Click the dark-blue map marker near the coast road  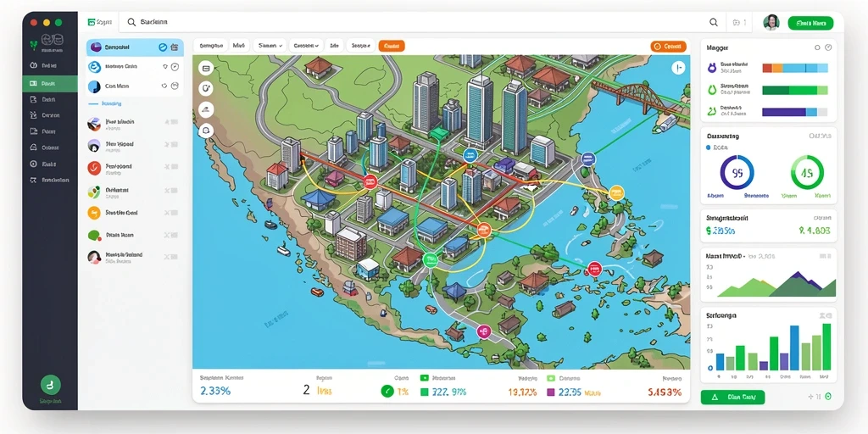[x=588, y=159]
